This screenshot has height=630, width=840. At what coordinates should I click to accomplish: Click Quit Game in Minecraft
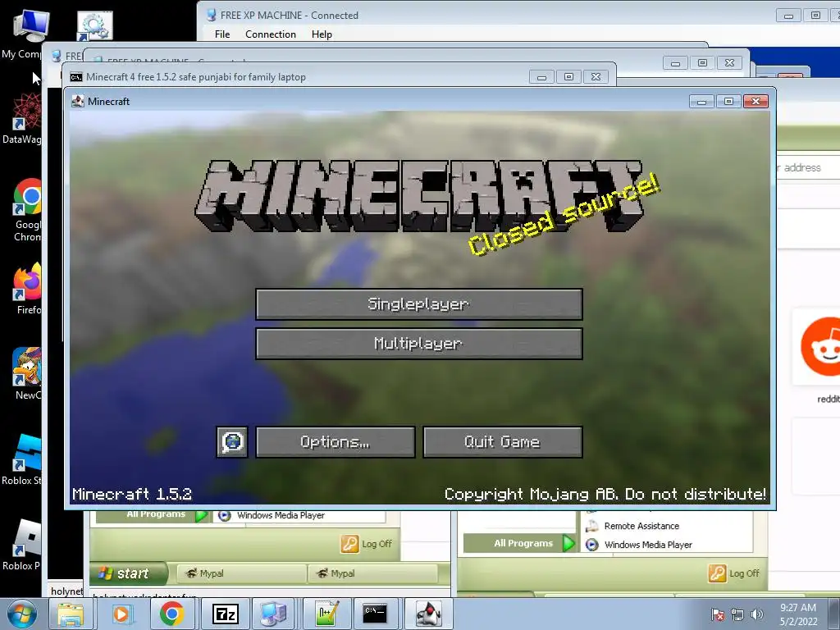pyautogui.click(x=503, y=442)
